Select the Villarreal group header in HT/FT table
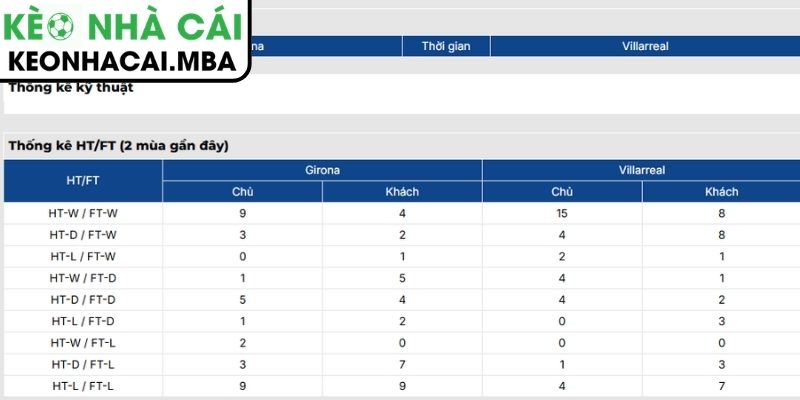The width and height of the screenshot is (800, 400). coord(641,170)
